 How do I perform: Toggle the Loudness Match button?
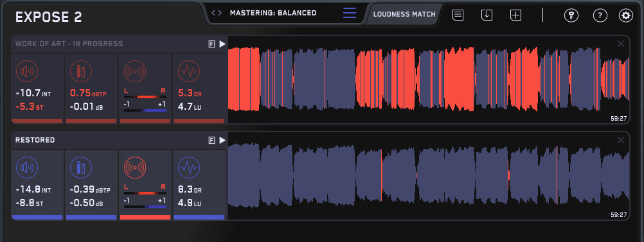(x=404, y=14)
